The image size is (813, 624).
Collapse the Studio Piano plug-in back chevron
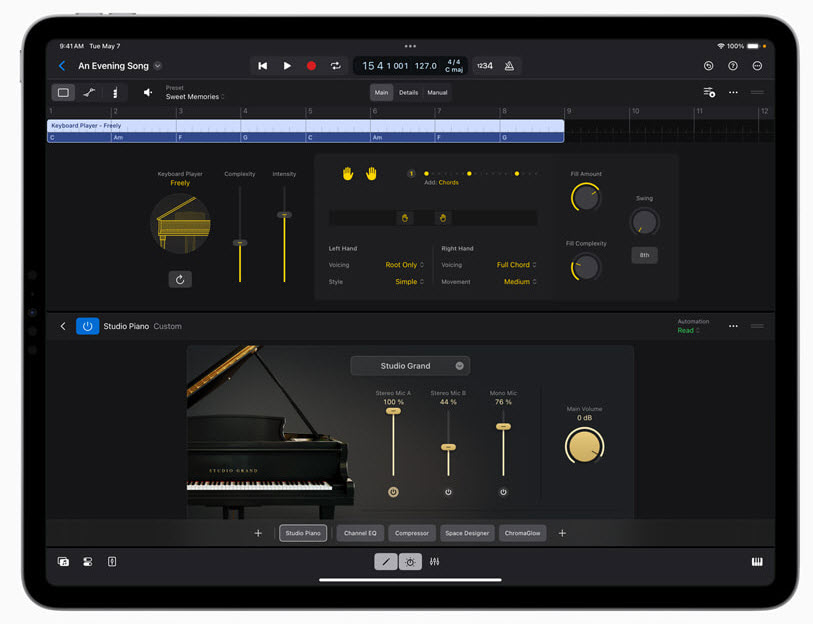click(63, 326)
